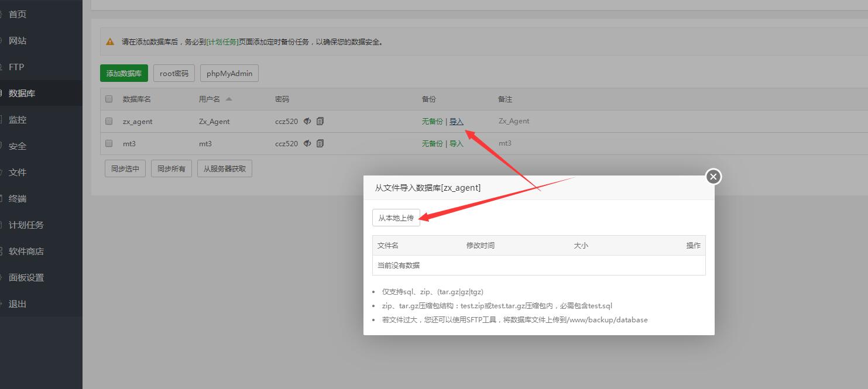This screenshot has height=389, width=868.
Task: Copy the mt3 database password icon
Action: point(320,143)
